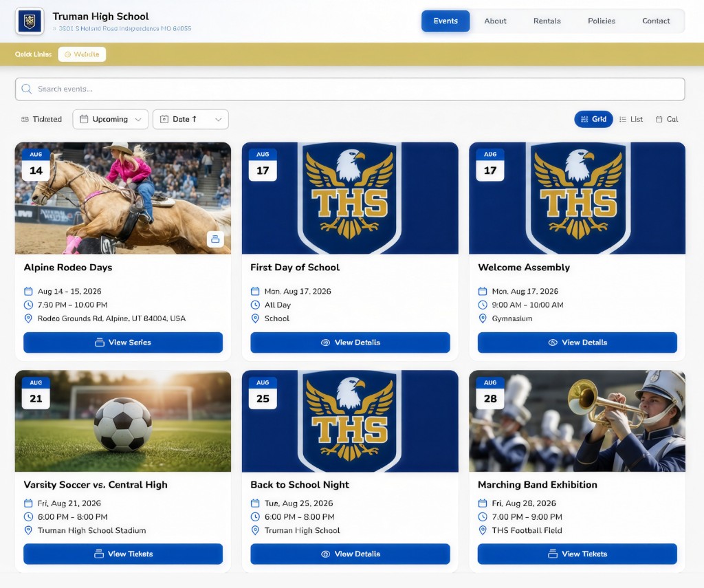Open the Alpine Rodeo Days horse rider photo
This screenshot has width=704, height=588.
click(x=123, y=198)
